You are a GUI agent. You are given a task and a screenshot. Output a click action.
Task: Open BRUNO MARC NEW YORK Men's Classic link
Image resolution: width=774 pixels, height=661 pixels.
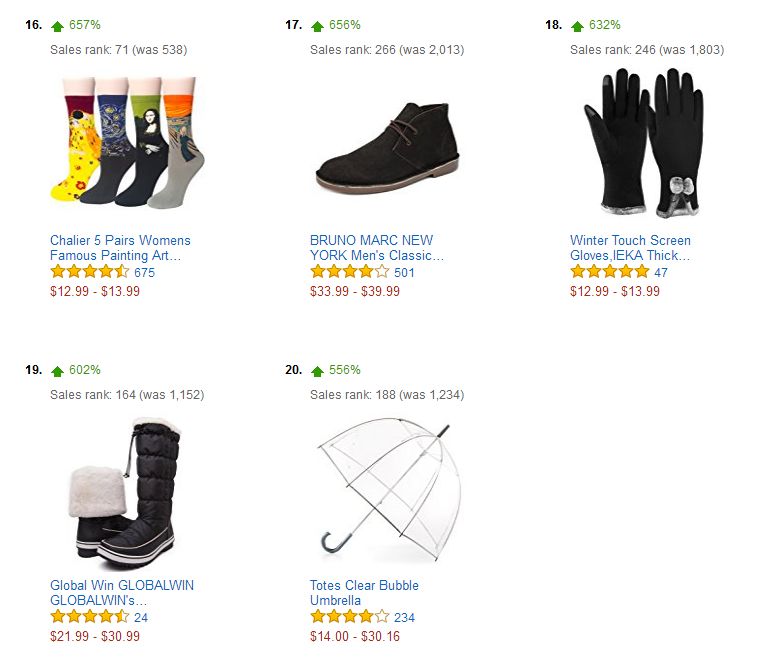[377, 248]
